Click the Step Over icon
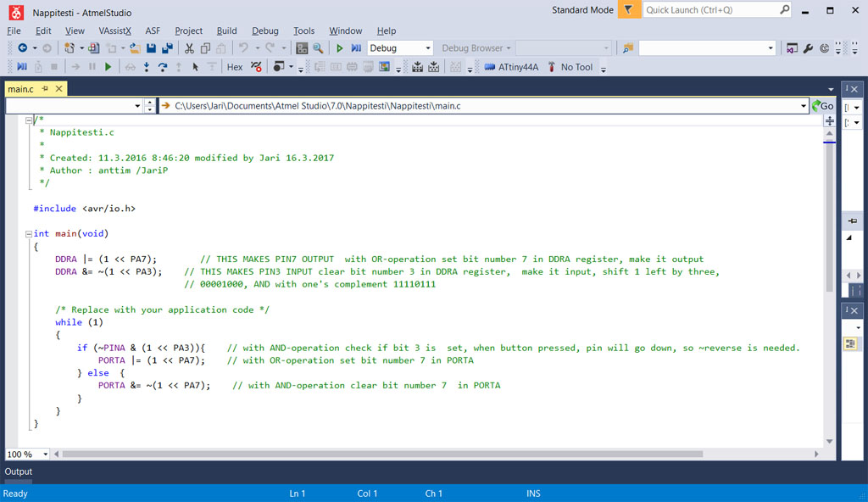Image resolution: width=868 pixels, height=502 pixels. tap(162, 67)
